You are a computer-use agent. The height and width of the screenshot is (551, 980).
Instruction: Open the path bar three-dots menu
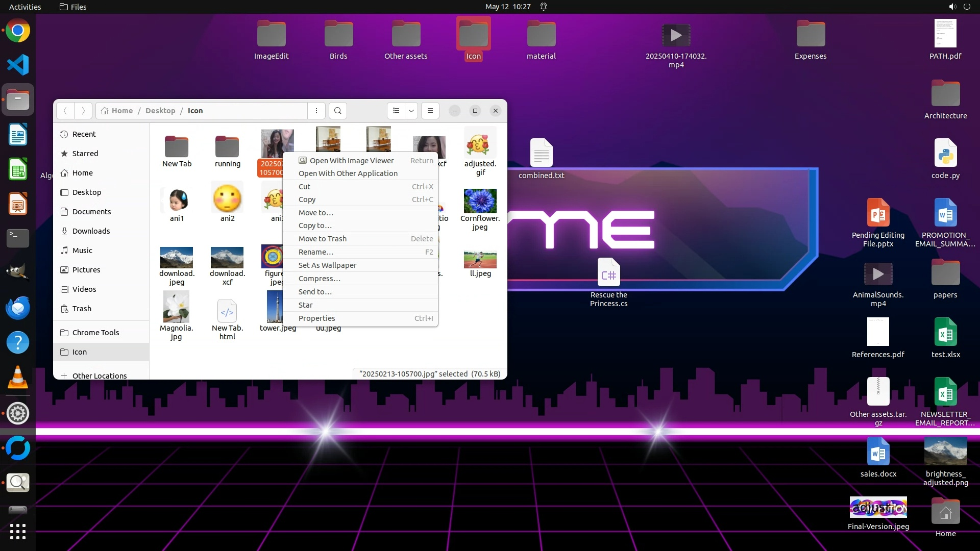[x=316, y=111]
